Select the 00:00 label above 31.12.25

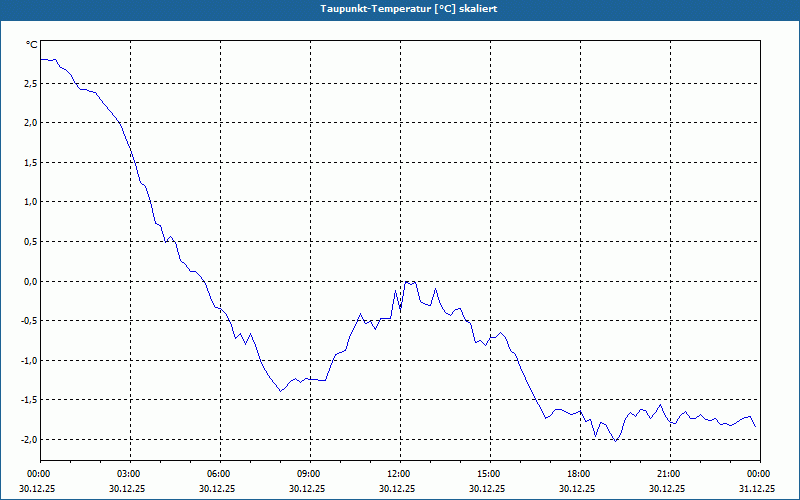760,474
